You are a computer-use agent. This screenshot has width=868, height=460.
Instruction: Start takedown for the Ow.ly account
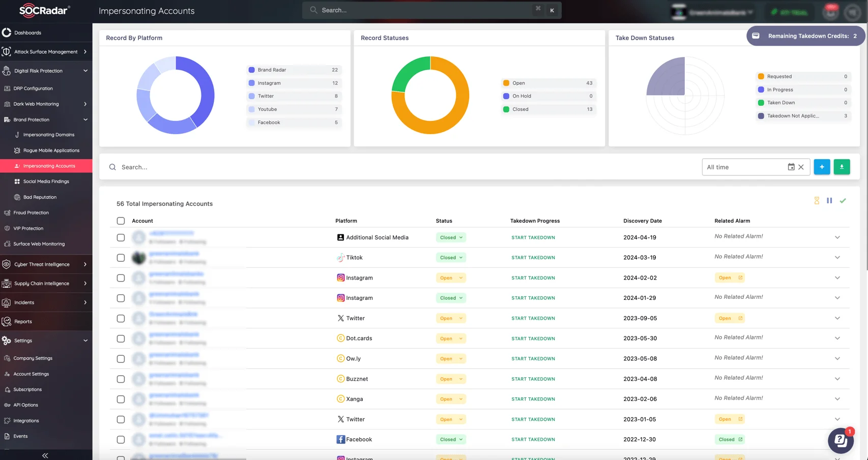click(533, 359)
